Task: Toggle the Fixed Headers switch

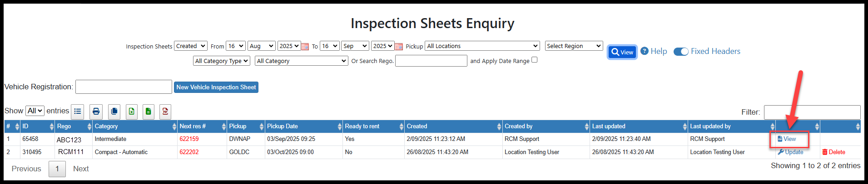Action: click(681, 52)
